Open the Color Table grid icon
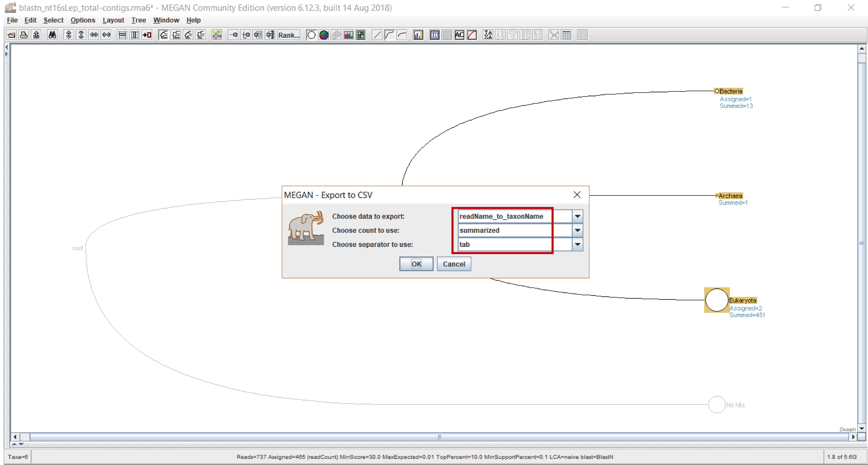The image size is (868, 465). 217,35
